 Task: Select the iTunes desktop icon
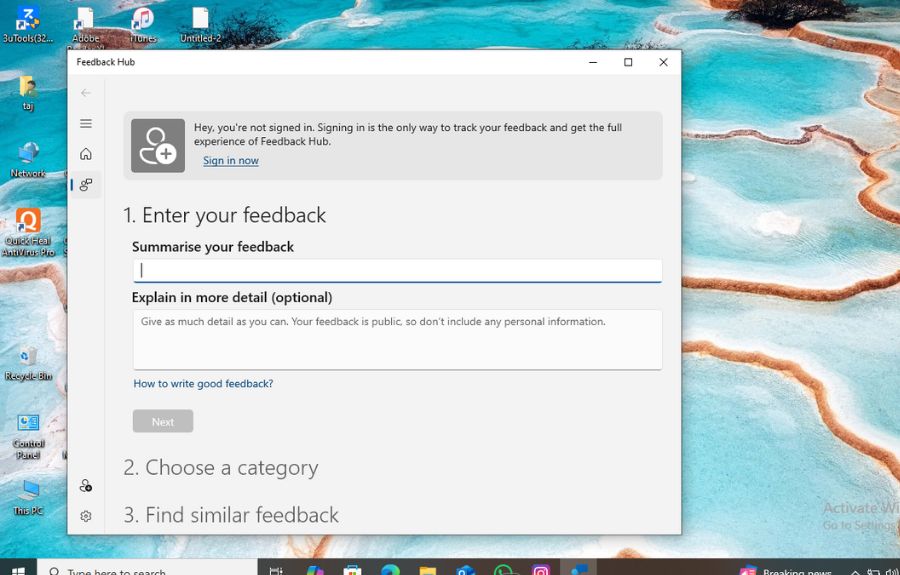pyautogui.click(x=143, y=25)
